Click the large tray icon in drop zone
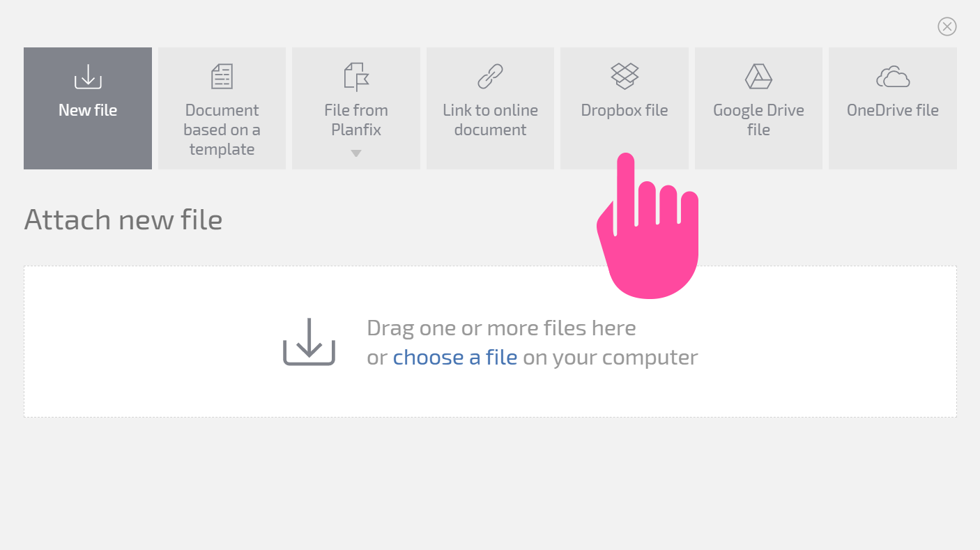Screen dimensions: 980x550 [x=309, y=342]
